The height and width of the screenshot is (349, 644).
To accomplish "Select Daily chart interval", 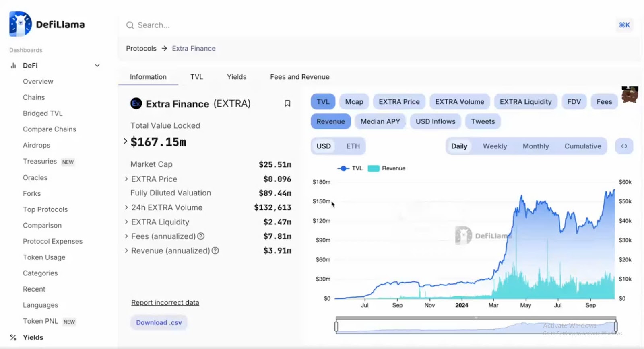I will pyautogui.click(x=459, y=146).
